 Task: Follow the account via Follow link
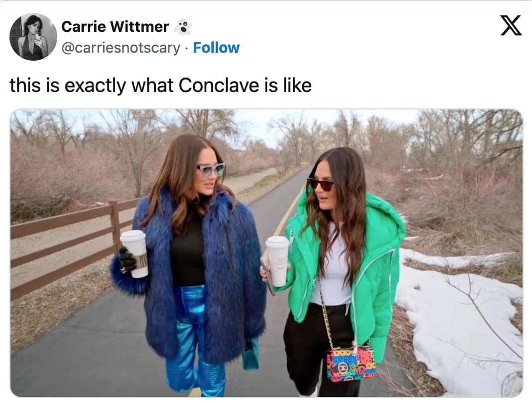216,48
